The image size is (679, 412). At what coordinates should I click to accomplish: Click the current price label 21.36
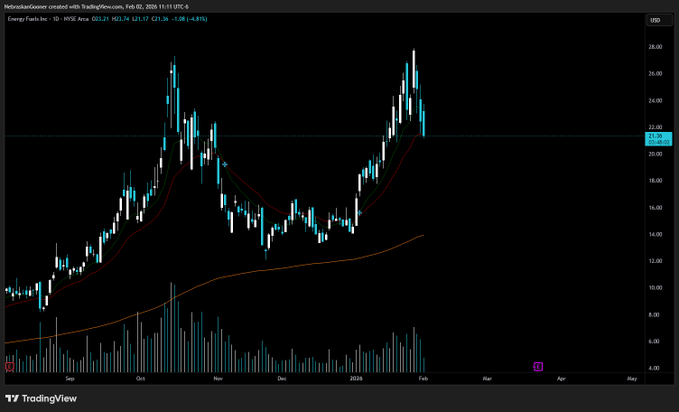[x=656, y=135]
